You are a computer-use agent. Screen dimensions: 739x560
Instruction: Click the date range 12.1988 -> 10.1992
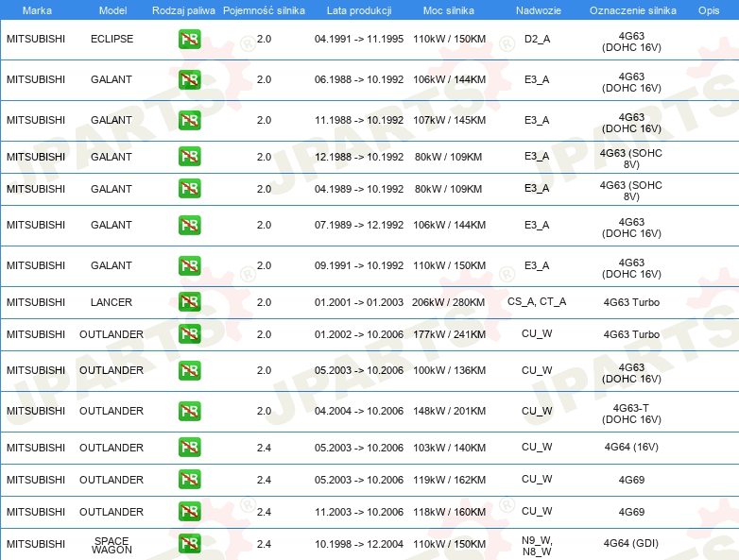click(359, 157)
